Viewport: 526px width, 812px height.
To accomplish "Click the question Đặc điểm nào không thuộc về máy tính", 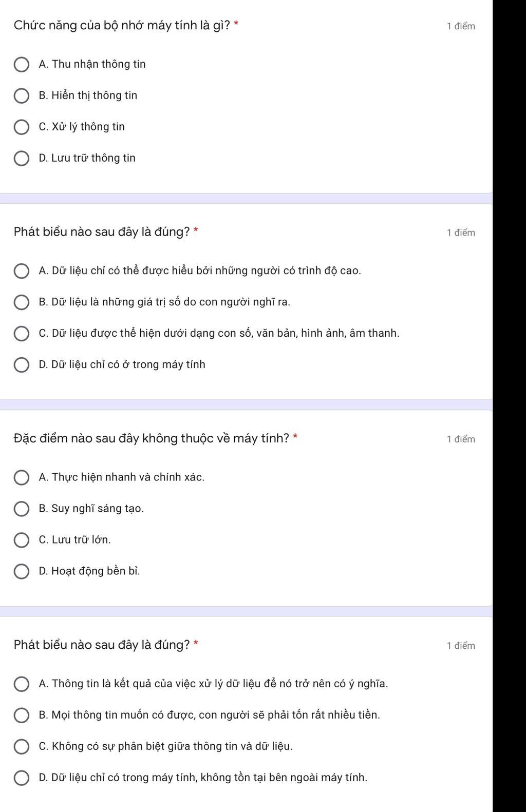I will (x=152, y=438).
